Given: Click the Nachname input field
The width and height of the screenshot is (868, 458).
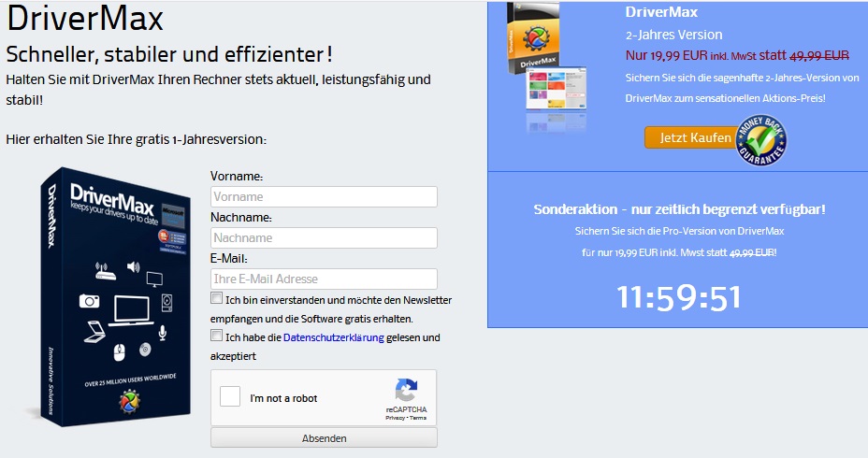Looking at the screenshot, I should 324,237.
